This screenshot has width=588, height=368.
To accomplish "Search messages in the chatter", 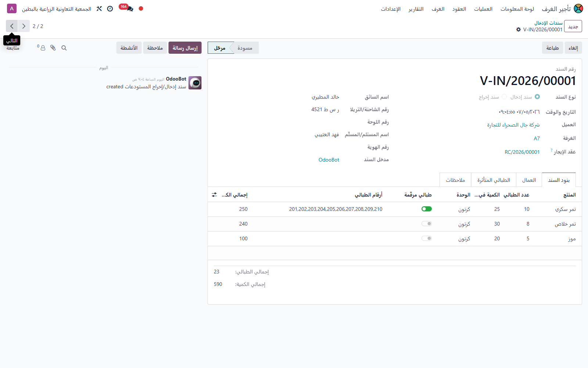I will pyautogui.click(x=64, y=48).
